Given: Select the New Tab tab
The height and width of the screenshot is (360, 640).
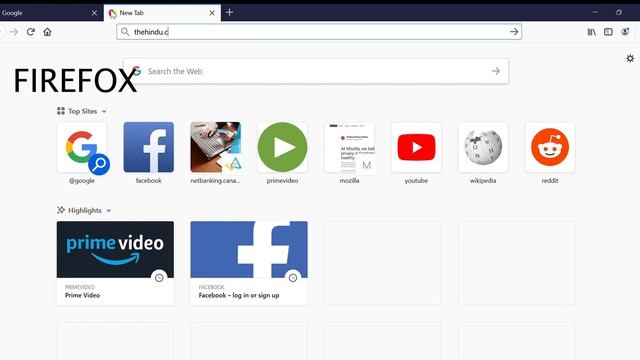Looking at the screenshot, I should tap(162, 13).
